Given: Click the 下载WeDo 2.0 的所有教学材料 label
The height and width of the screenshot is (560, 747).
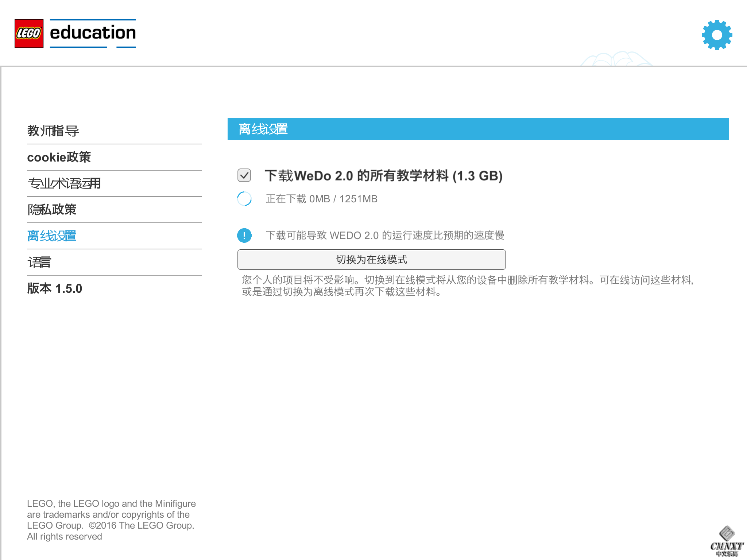Looking at the screenshot, I should 384,176.
